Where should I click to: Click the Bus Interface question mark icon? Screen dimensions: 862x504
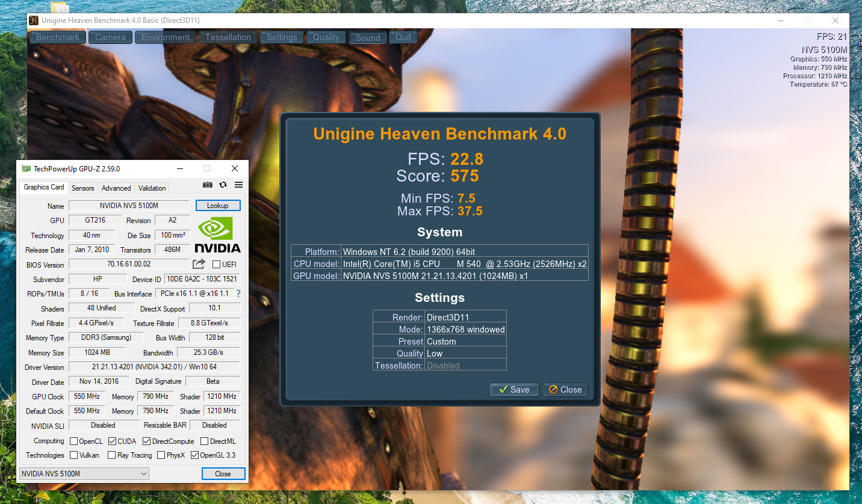click(238, 293)
